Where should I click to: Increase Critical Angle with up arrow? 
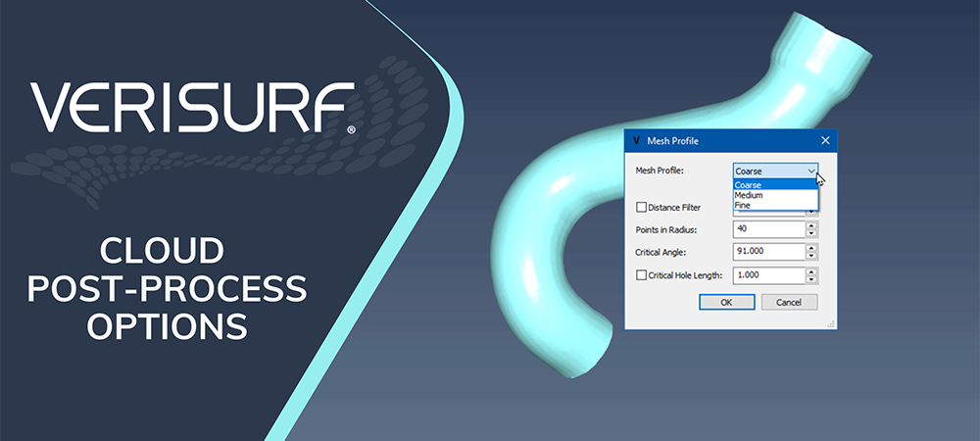point(811,248)
